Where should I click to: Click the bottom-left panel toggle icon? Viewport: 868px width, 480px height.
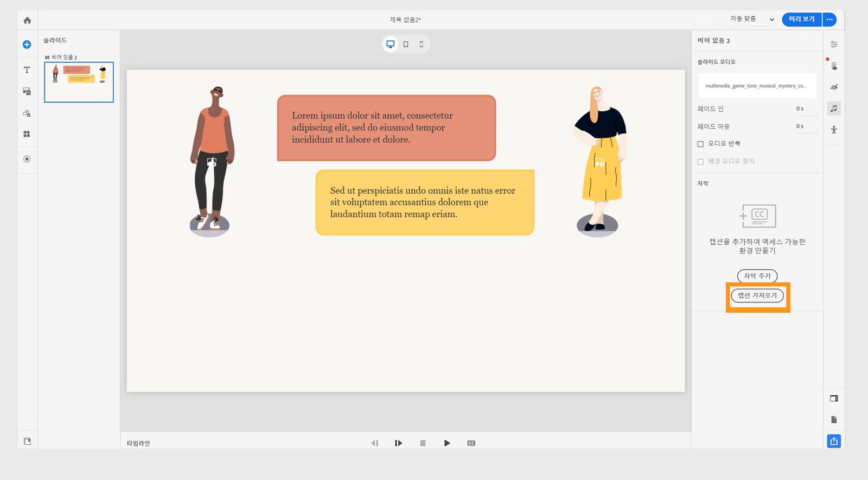coord(27,441)
